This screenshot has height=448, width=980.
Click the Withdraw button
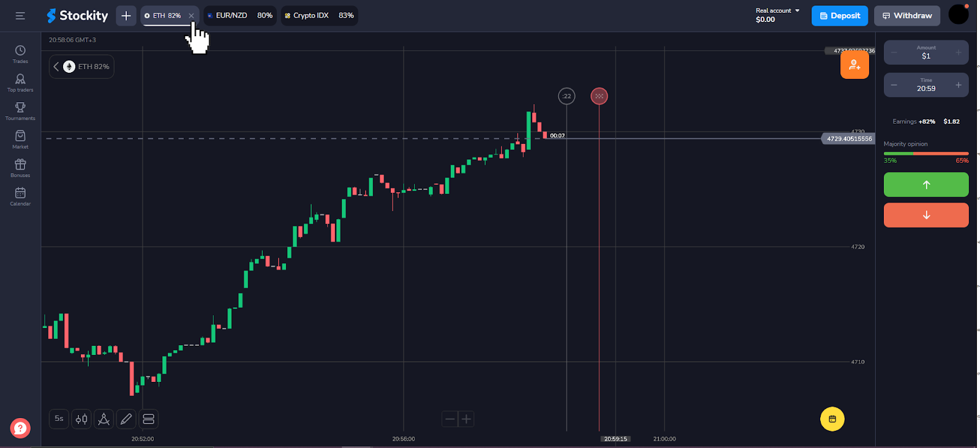tap(907, 16)
